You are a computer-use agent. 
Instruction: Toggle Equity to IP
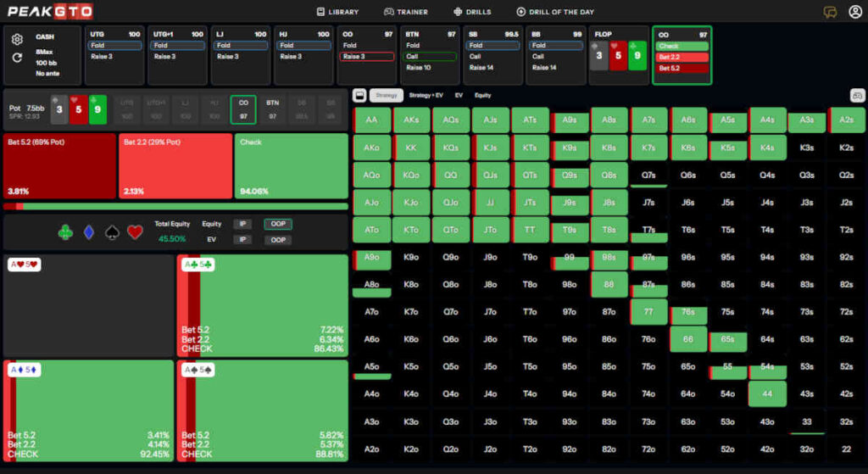pos(242,224)
